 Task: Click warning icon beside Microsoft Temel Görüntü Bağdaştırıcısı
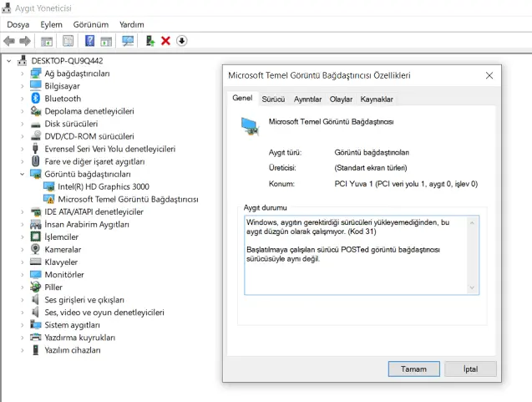tap(48, 199)
